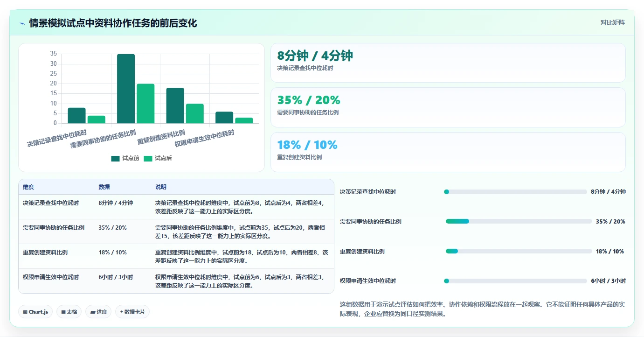Screen dimensions: 644x337
Task: Click the 试点后 bar for 需要同事协助的任务比例
Action: 145,104
